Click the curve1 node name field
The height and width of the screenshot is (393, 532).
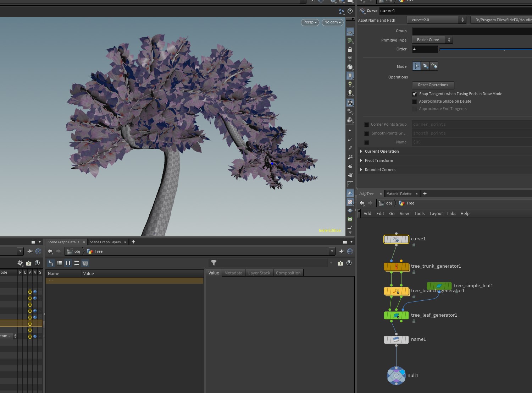(x=455, y=11)
